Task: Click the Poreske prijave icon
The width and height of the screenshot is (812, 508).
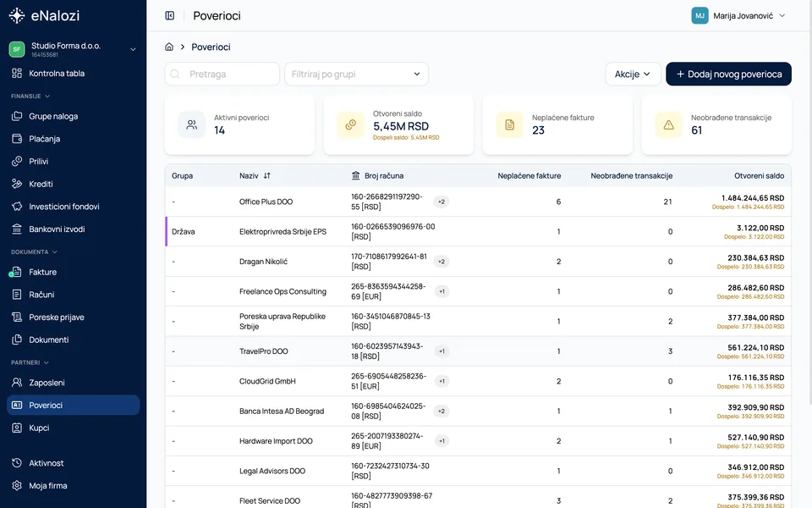Action: tap(17, 317)
